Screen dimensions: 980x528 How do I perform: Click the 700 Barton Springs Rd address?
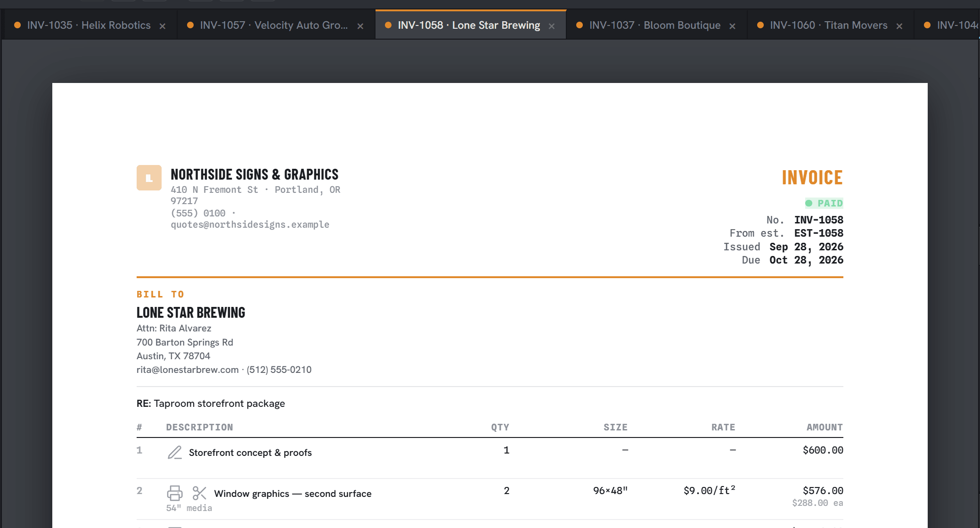coord(185,342)
